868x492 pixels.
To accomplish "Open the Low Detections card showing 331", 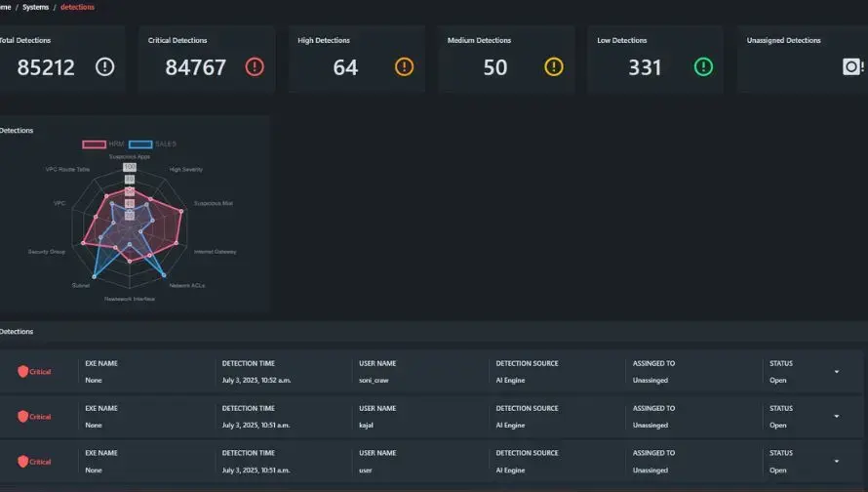I will (655, 59).
